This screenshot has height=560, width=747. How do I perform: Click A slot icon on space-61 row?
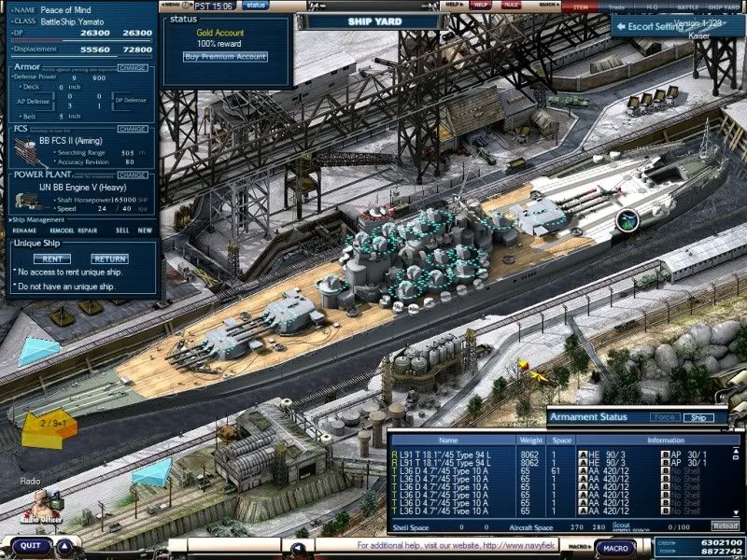583,471
